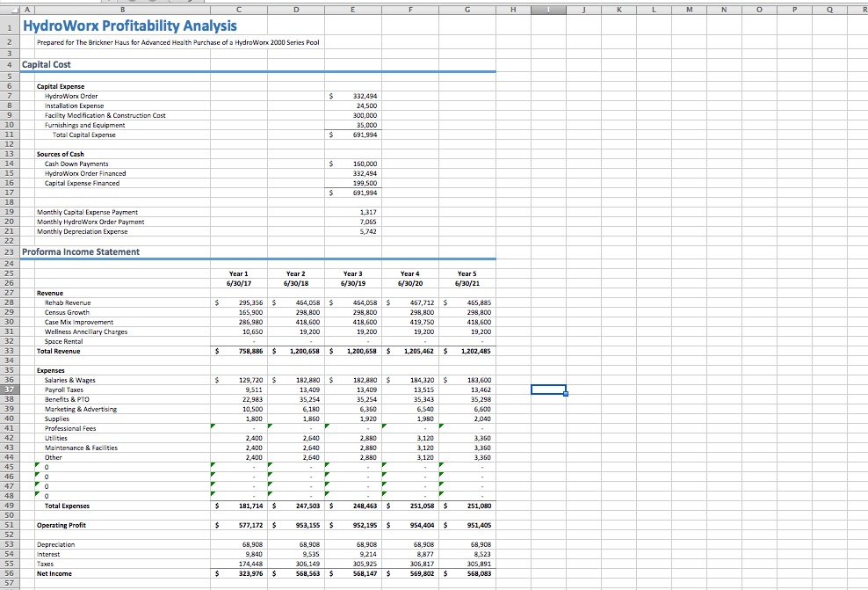Select the Proforma Income Statement heading
The width and height of the screenshot is (868, 590).
click(x=81, y=251)
